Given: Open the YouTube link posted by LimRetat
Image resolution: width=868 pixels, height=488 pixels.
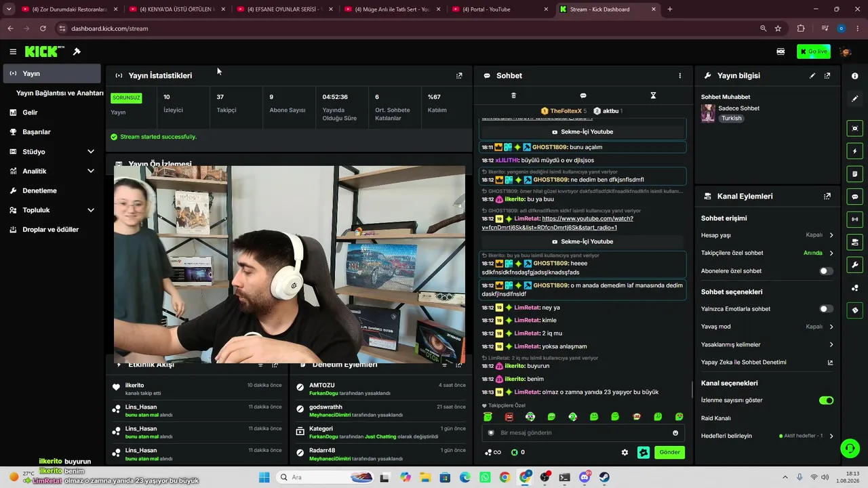Looking at the screenshot, I should coord(557,223).
